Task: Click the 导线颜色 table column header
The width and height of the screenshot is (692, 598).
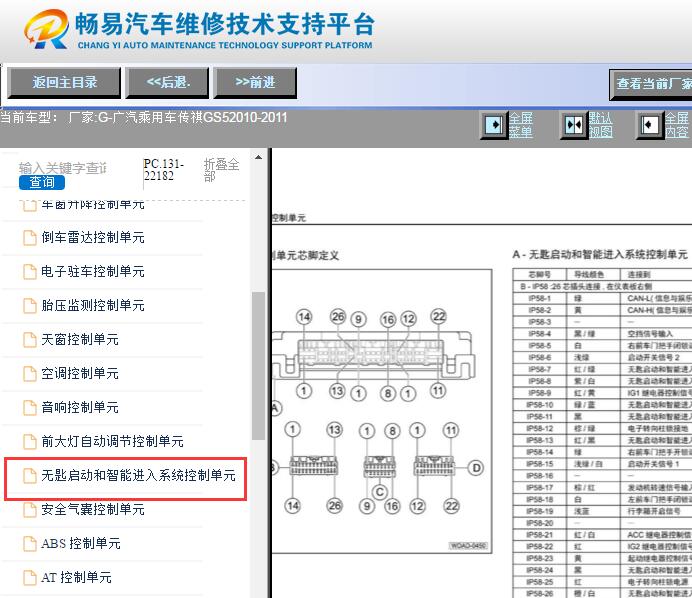Action: 592,274
